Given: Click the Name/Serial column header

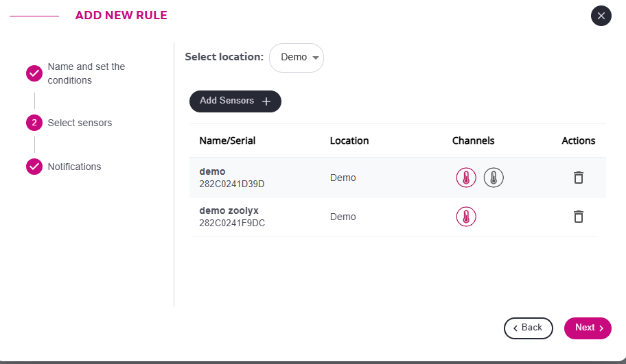Looking at the screenshot, I should click(x=227, y=141).
